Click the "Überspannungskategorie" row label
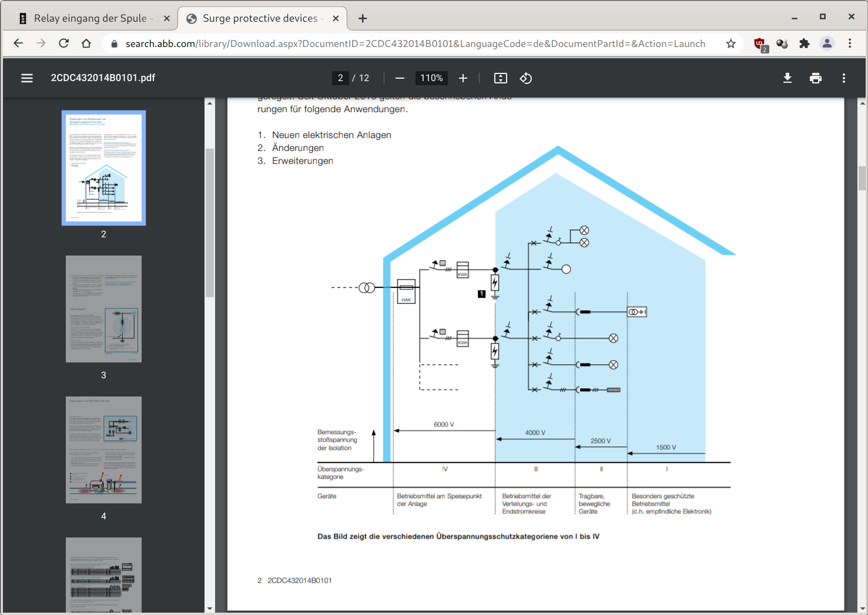 tap(341, 473)
